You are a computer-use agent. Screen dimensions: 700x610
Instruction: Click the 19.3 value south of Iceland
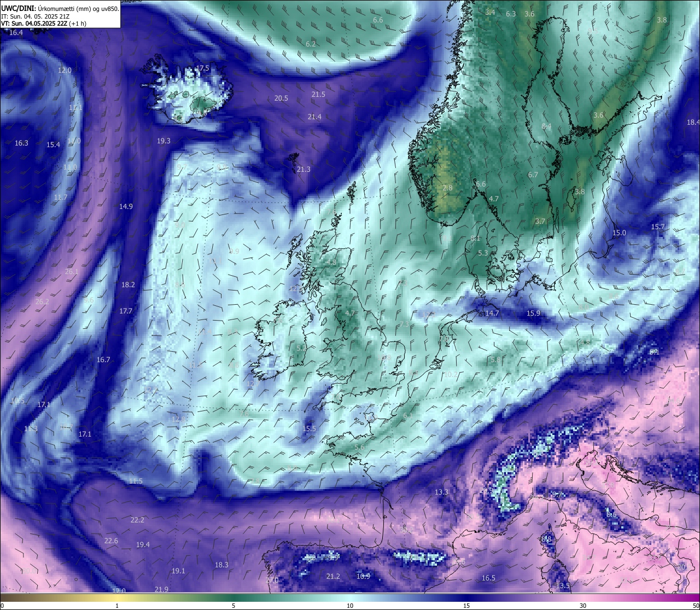coord(164,141)
